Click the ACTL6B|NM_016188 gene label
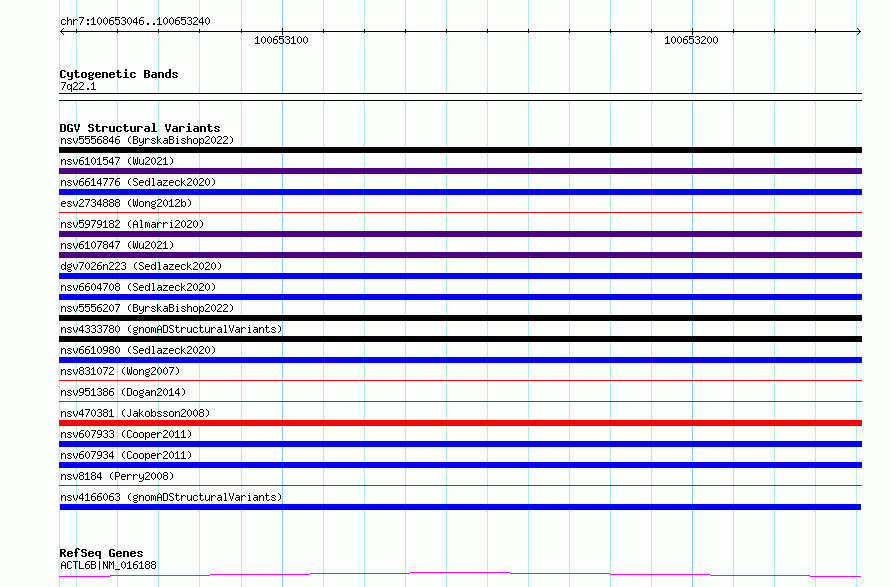890x587 pixels. coord(108,565)
